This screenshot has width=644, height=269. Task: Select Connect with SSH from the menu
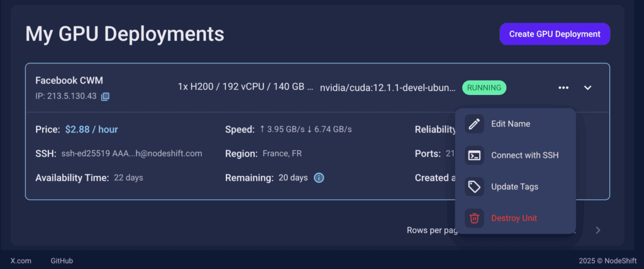(x=525, y=155)
